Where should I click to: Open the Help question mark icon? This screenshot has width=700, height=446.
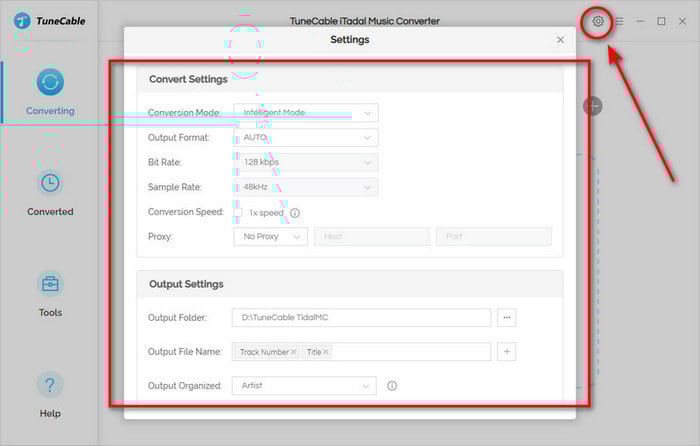click(x=50, y=385)
